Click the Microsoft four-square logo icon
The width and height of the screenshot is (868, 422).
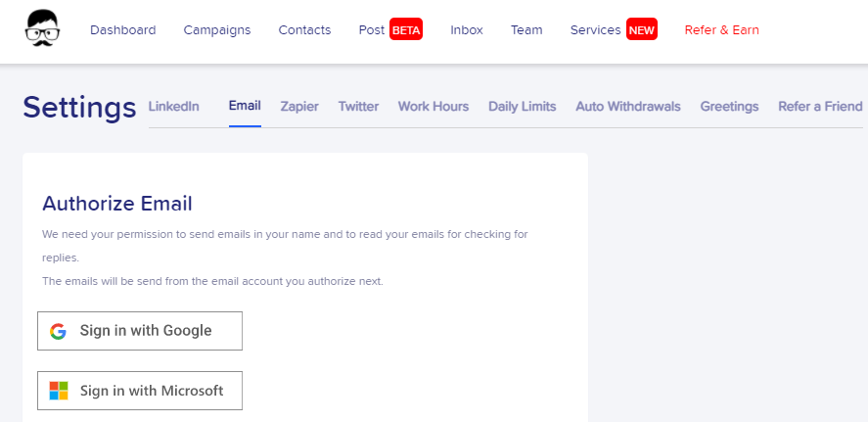[58, 391]
